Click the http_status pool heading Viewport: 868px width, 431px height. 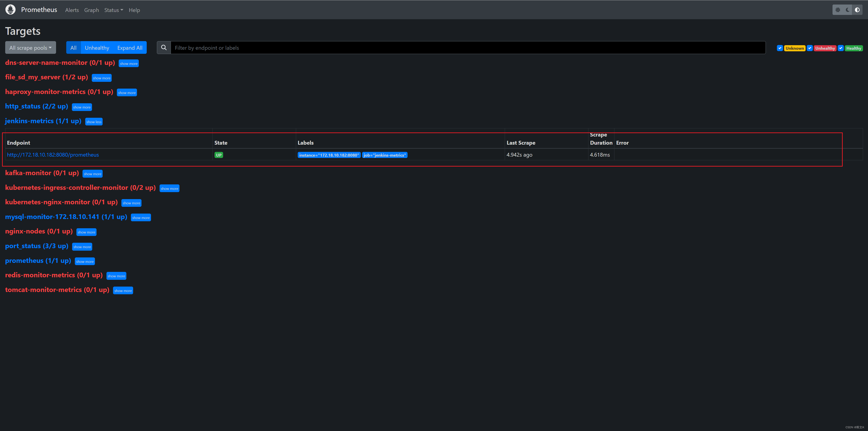tap(36, 106)
